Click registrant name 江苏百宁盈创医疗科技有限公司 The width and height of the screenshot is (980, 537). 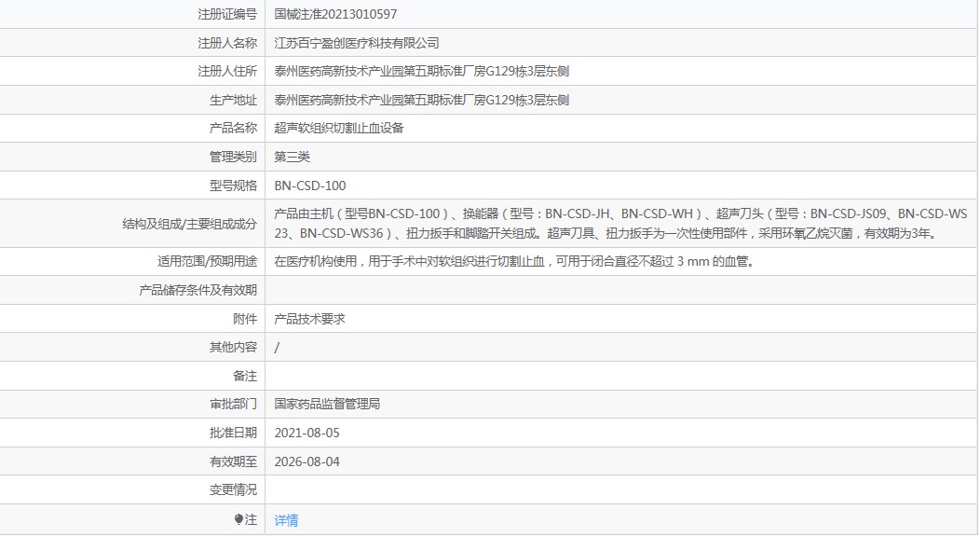pos(356,43)
